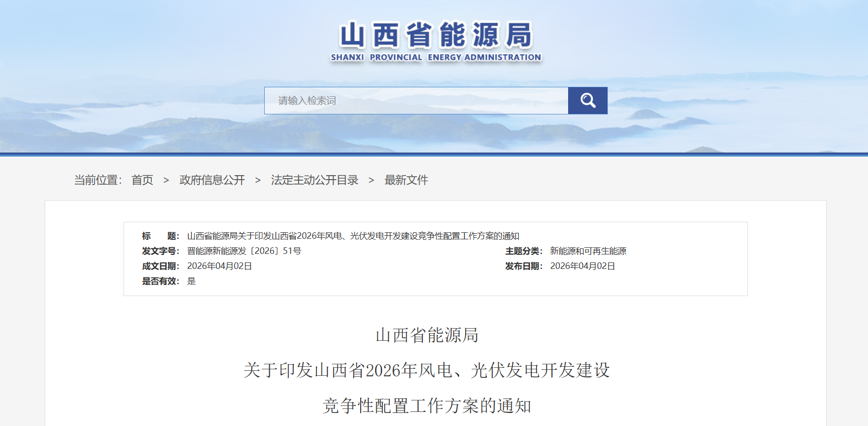Open 政府信息公开 breadcrumb link
Viewport: 868px width, 426px height.
pyautogui.click(x=212, y=180)
